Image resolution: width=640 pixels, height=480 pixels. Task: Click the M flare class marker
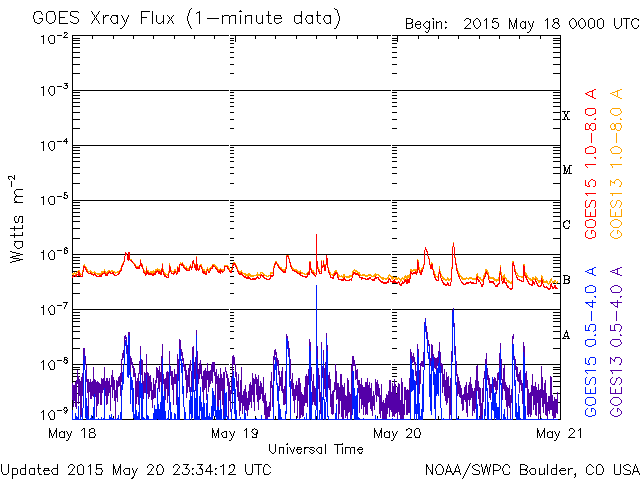[x=567, y=170]
